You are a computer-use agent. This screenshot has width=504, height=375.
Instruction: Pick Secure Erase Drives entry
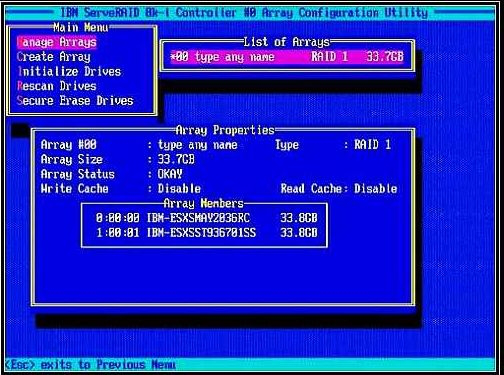[x=75, y=101]
